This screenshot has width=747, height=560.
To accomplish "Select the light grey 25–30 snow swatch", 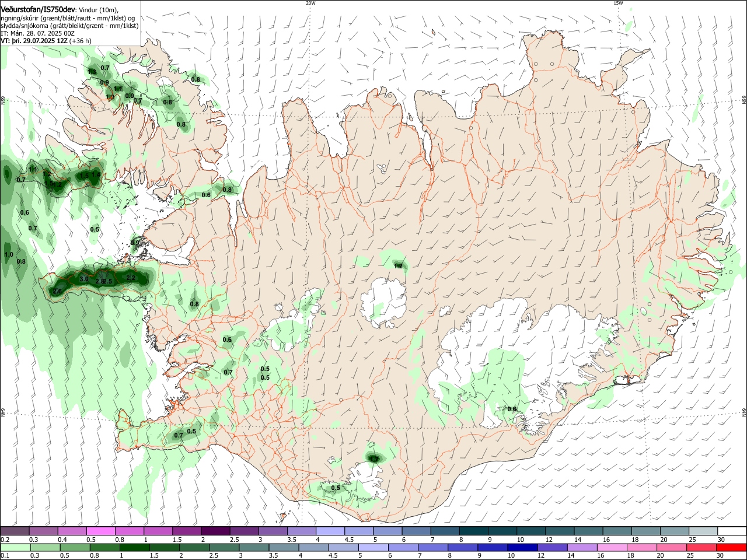I will (x=703, y=531).
